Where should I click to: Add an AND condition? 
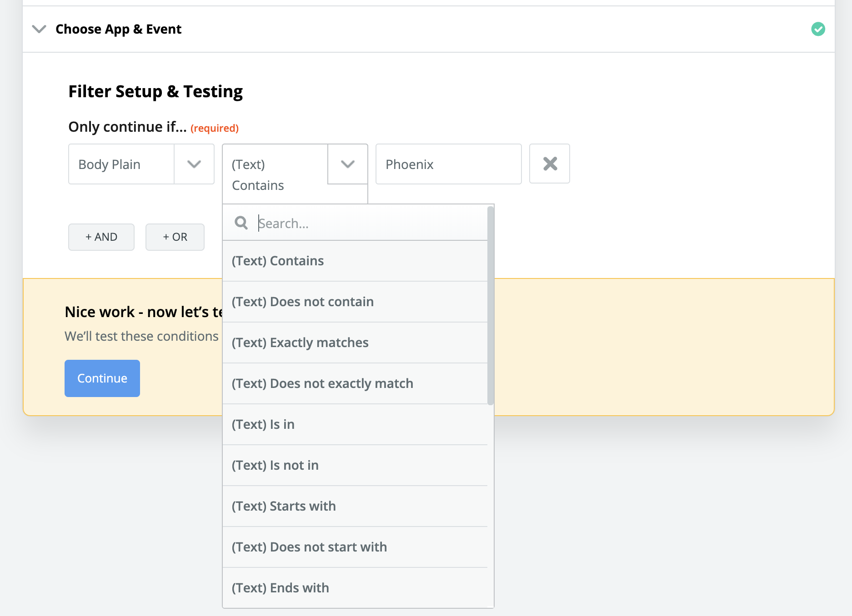coord(101,237)
